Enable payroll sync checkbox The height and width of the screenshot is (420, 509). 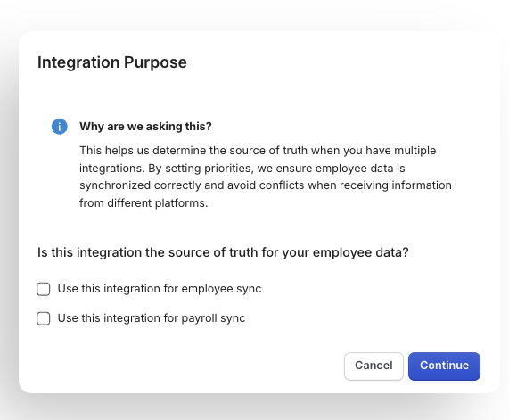[x=43, y=318]
